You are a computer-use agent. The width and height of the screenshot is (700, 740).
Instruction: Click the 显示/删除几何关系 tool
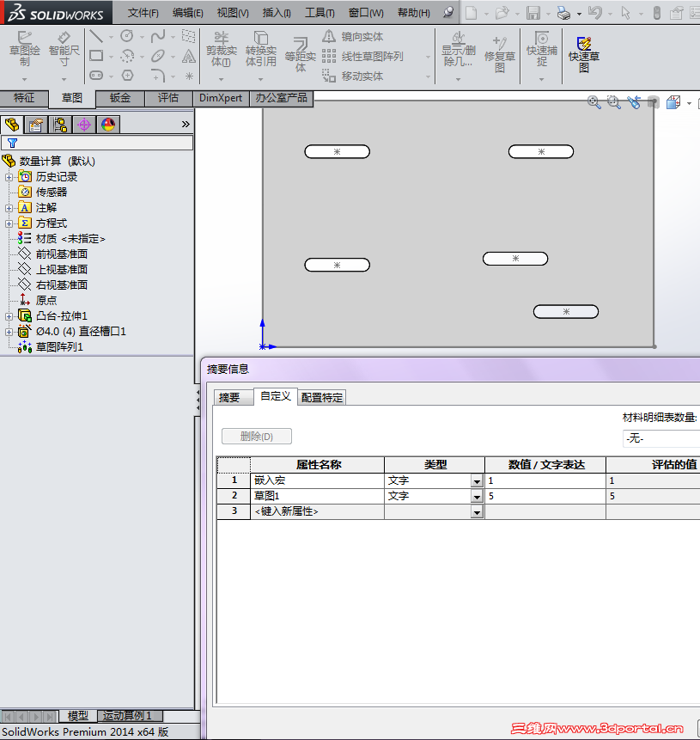coord(459,49)
